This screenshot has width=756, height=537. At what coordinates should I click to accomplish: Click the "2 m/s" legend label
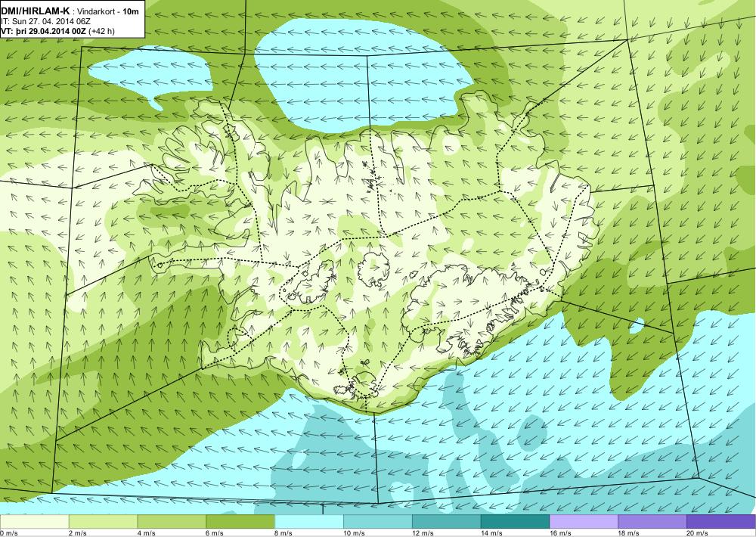(78, 533)
